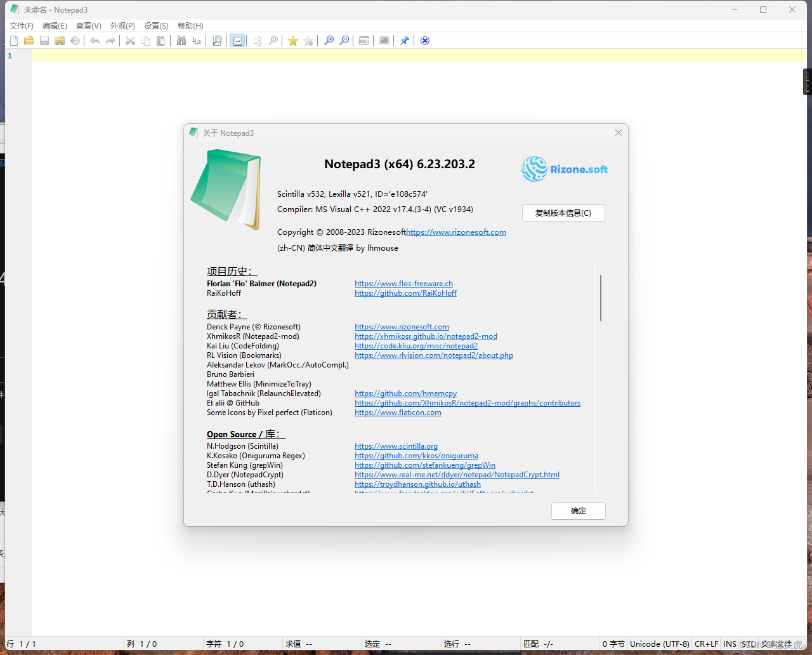Click the Redo arrow icon
This screenshot has width=812, height=655.
(110, 41)
